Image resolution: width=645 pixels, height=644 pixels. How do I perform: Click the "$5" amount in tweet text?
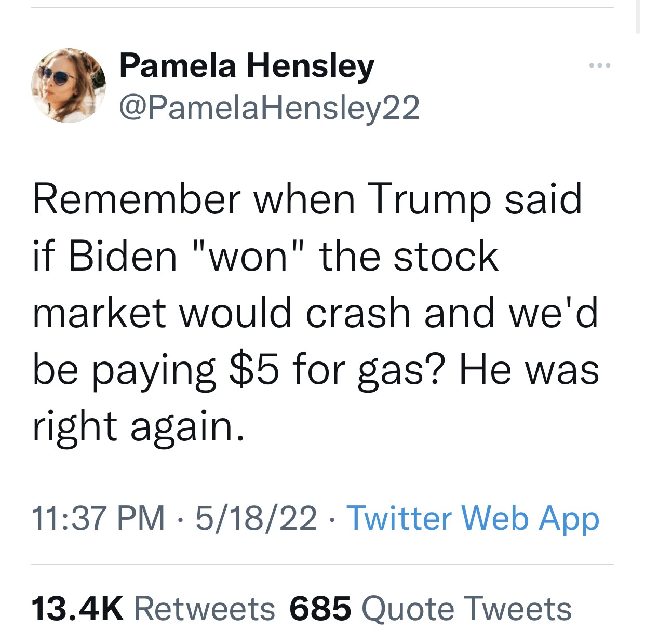click(254, 370)
